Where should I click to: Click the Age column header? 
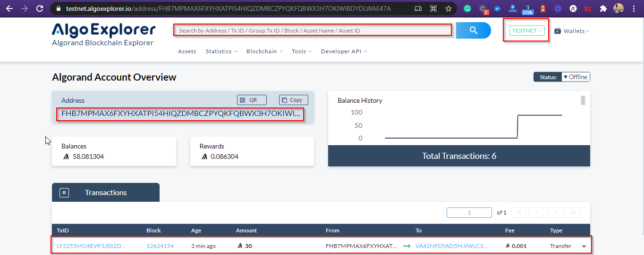196,230
